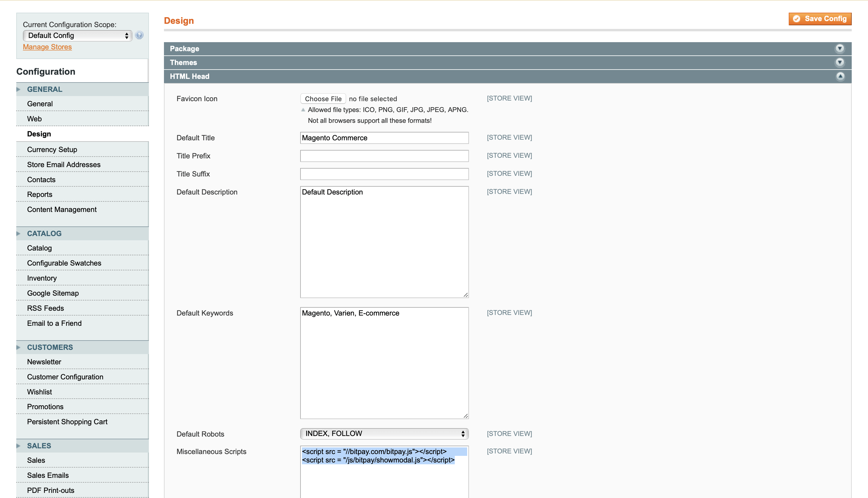This screenshot has height=498, width=868.
Task: Click the Favicon Icon label
Action: (x=197, y=99)
